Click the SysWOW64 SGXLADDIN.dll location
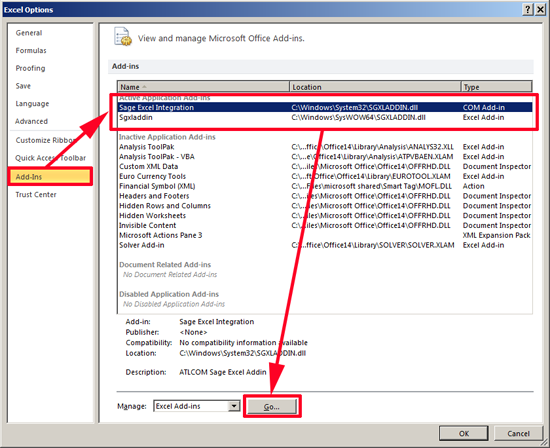This screenshot has width=550, height=448. pos(358,118)
